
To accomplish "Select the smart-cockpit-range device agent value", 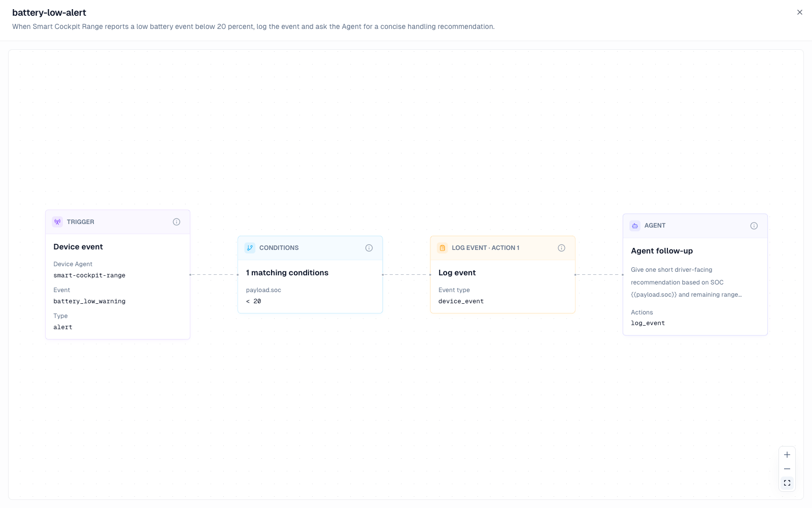I will point(89,275).
